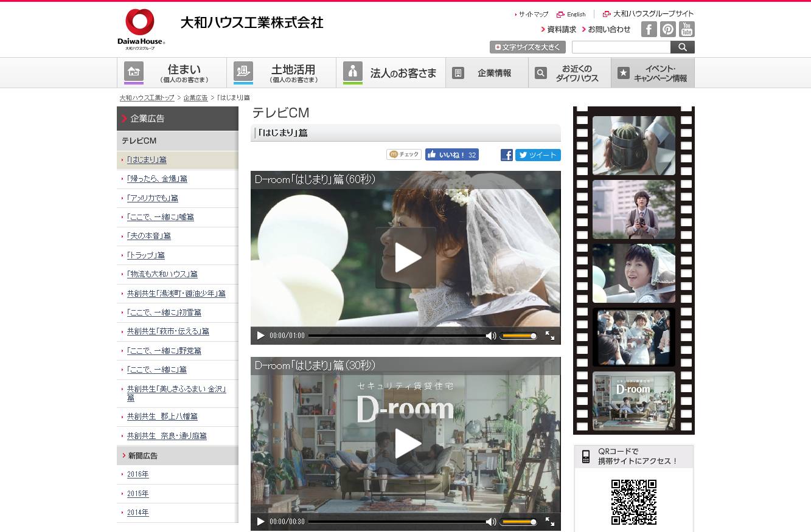Open film thumbnail of woman holding camera
This screenshot has height=532, width=811.
click(634, 210)
